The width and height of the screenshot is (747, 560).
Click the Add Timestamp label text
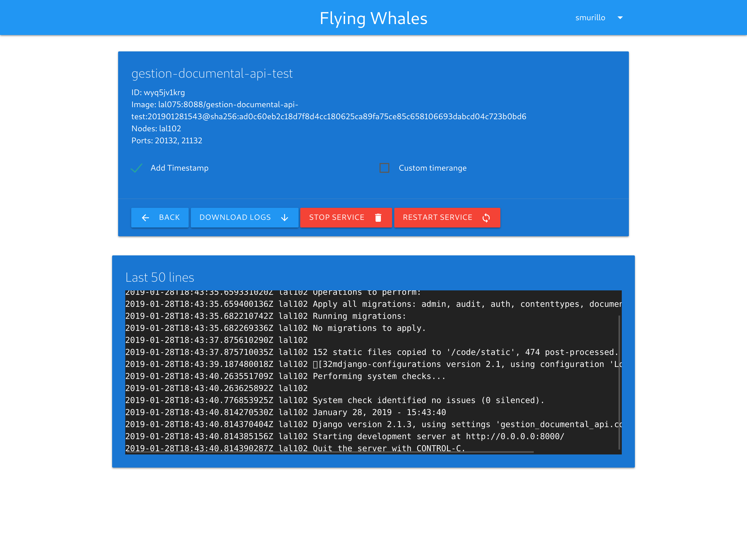coord(179,168)
